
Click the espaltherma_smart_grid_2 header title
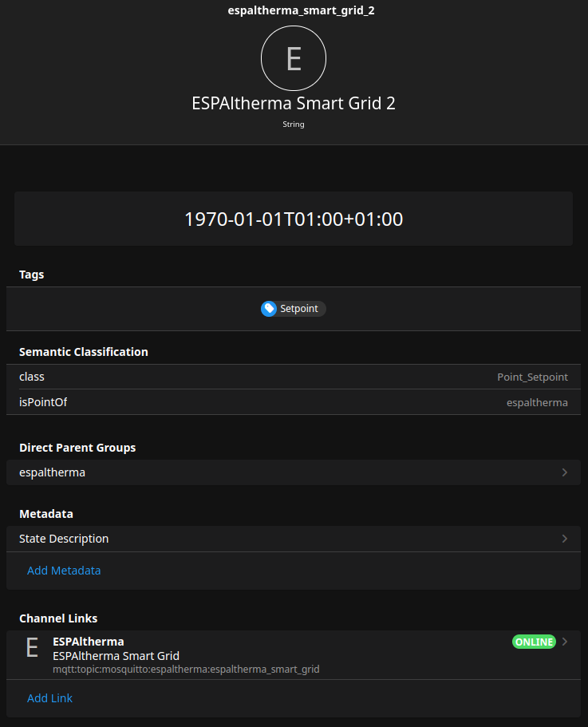click(x=294, y=10)
